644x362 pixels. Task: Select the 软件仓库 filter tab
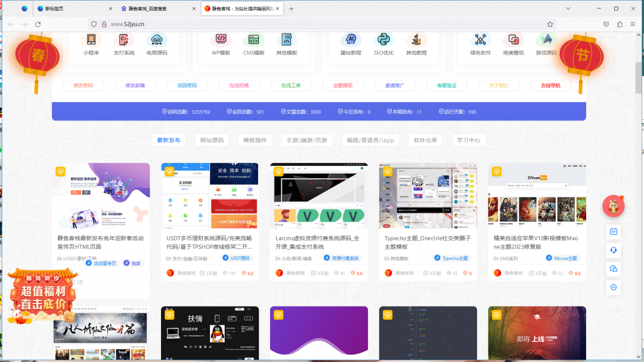pos(425,140)
